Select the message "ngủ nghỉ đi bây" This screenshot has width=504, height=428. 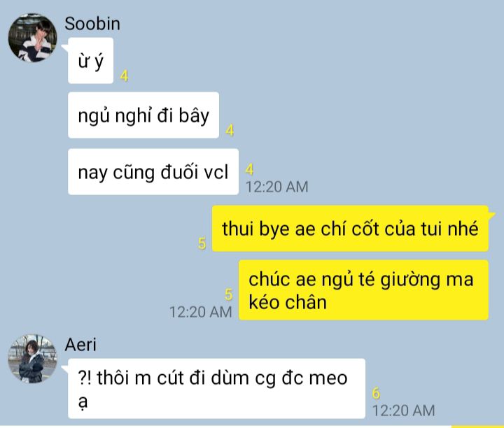coord(143,115)
